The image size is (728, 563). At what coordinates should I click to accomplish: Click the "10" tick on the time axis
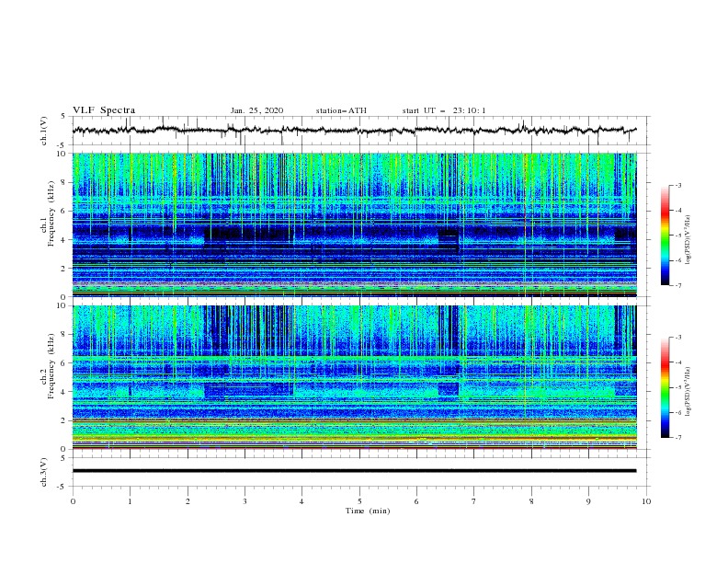(646, 501)
